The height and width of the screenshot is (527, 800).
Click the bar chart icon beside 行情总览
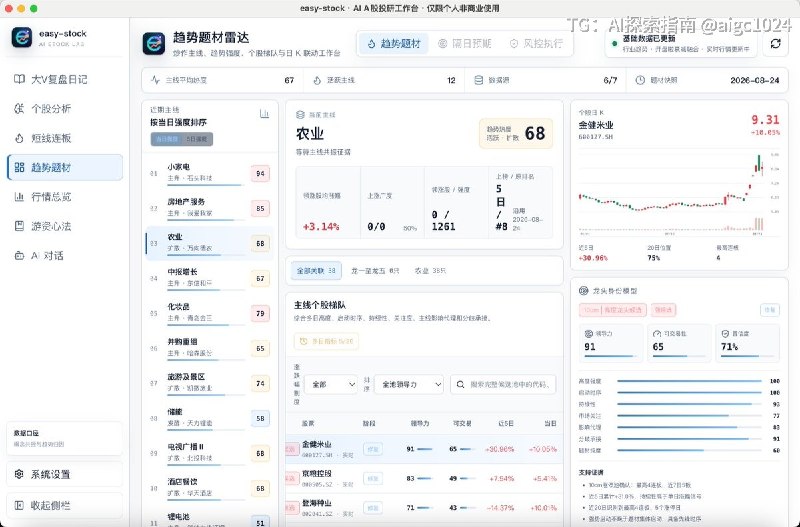[19, 196]
